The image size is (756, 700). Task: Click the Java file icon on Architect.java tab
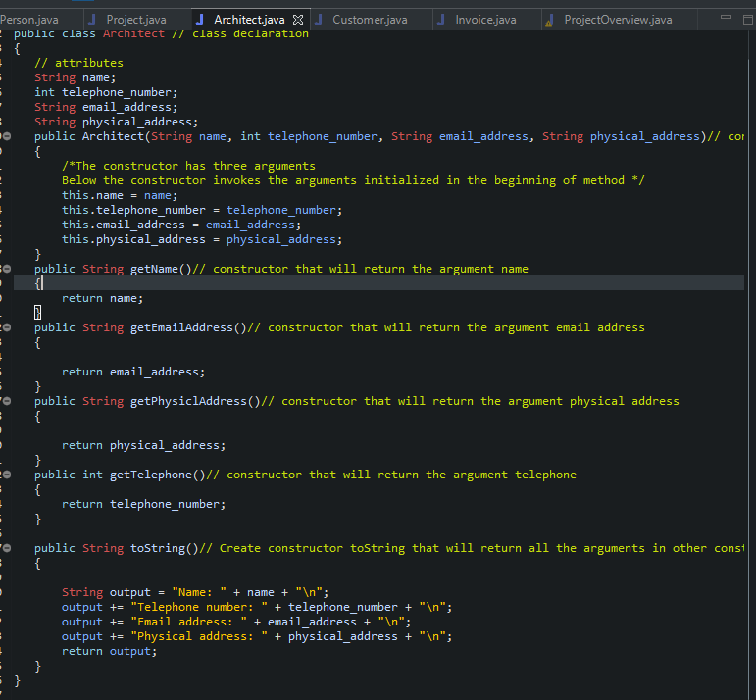point(200,20)
